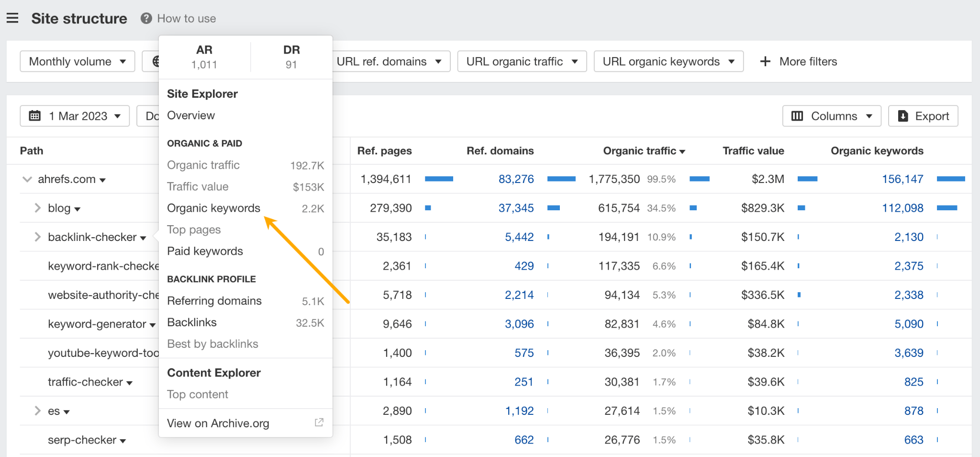Click the Columns grid icon
The image size is (980, 457).
pos(797,116)
